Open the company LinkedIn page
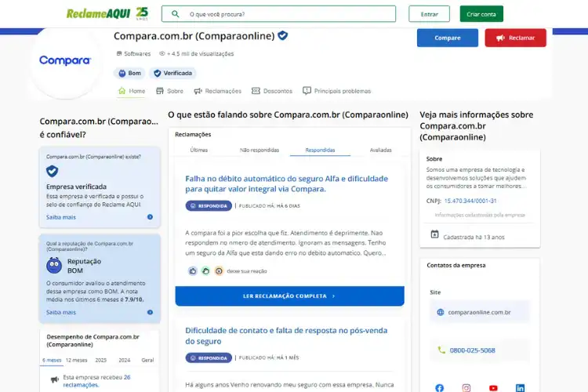Screen dimensions: 588x392 tap(520, 388)
